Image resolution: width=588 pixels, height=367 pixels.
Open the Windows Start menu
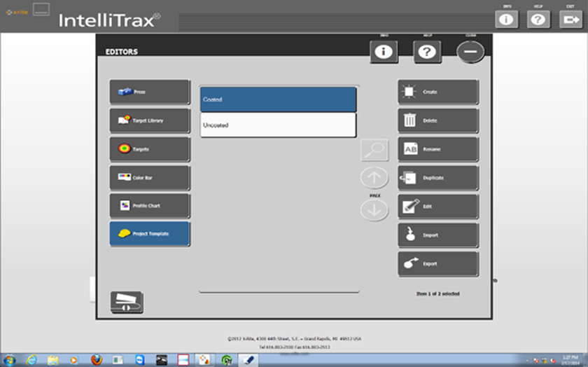(9, 361)
